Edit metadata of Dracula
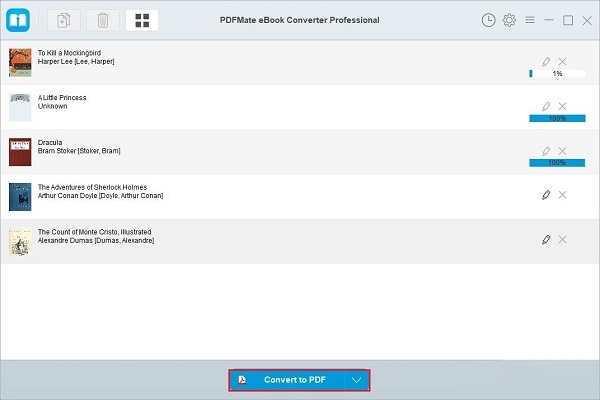The width and height of the screenshot is (600, 400). click(x=546, y=151)
